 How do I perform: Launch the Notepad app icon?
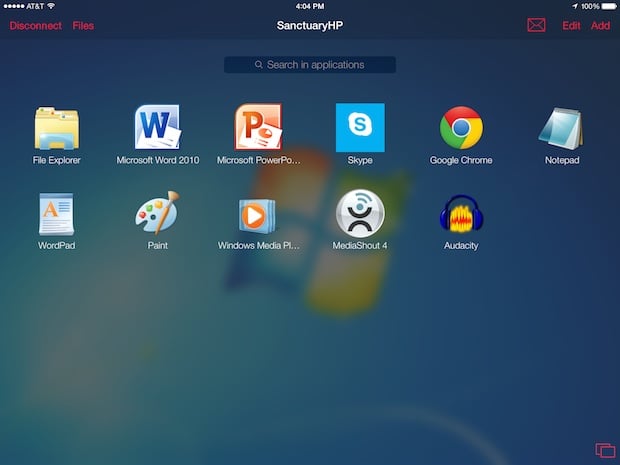(x=561, y=129)
